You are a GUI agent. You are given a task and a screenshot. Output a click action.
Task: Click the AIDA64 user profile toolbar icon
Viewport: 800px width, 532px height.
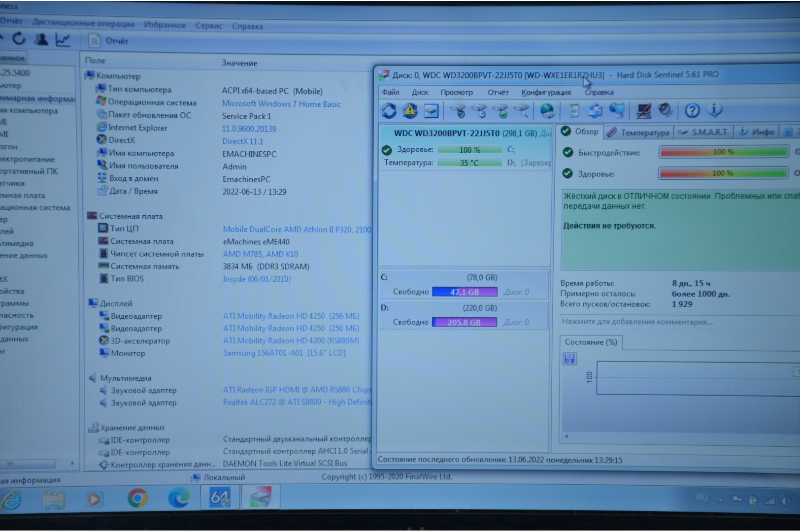pyautogui.click(x=41, y=39)
